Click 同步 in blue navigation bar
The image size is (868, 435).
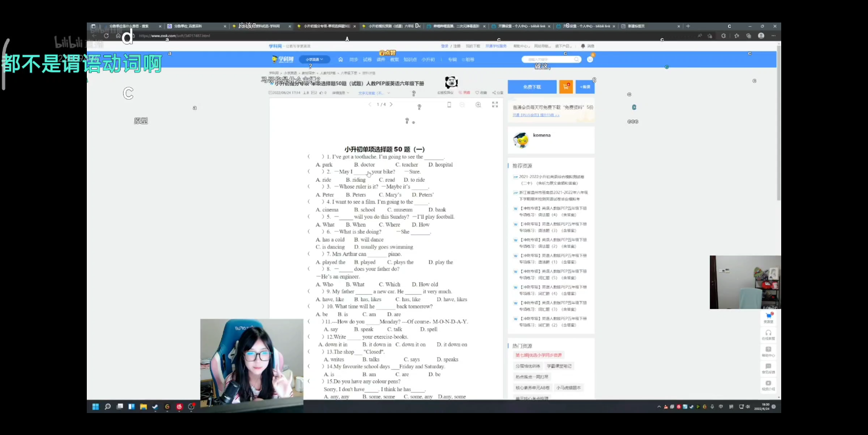tap(354, 59)
